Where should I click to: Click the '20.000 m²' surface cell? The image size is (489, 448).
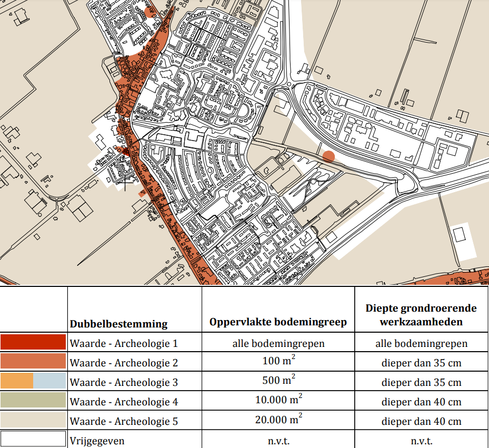coord(278,419)
